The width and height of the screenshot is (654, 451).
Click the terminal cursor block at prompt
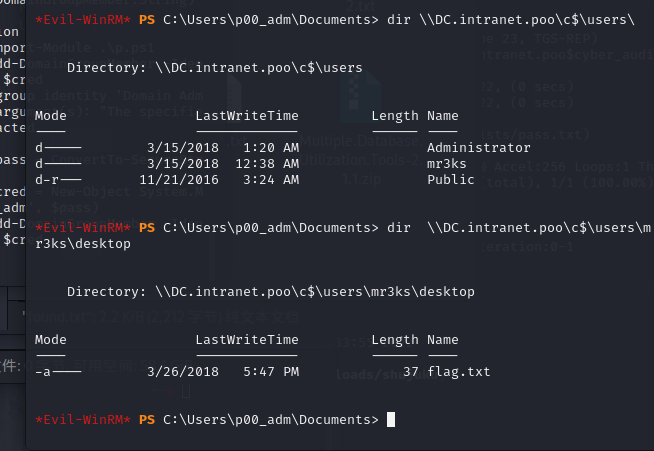tap(390, 420)
